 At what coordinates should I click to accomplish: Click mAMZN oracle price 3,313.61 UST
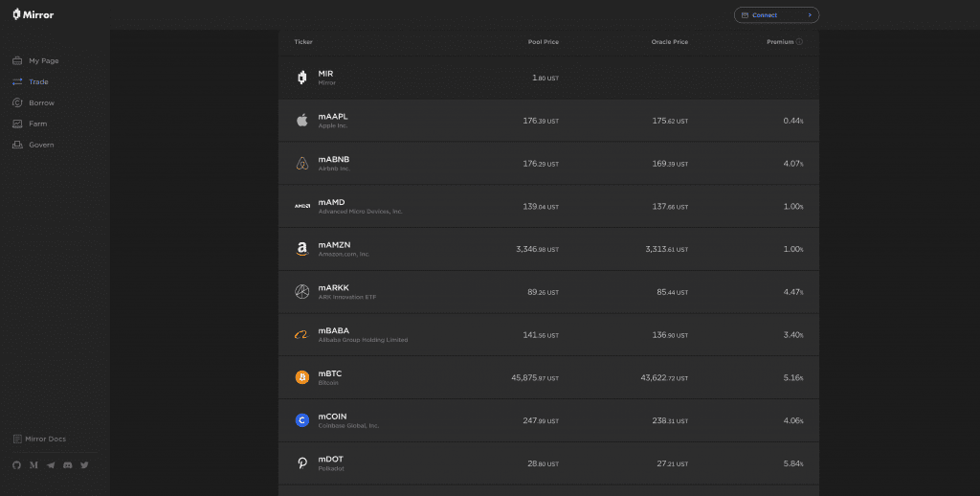tap(667, 249)
